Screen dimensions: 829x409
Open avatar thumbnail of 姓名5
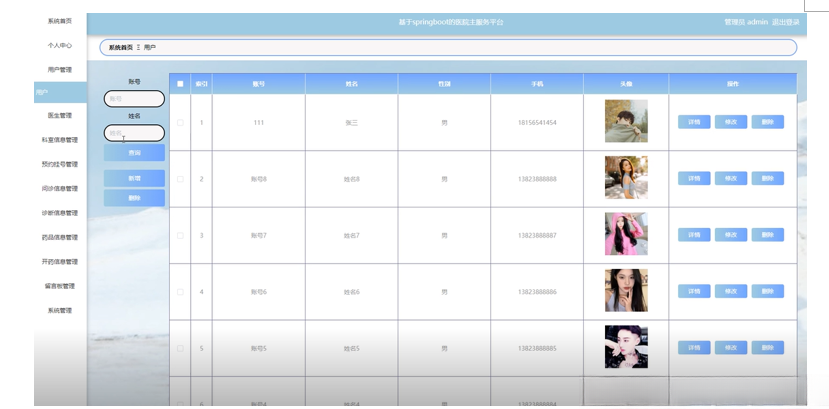626,347
